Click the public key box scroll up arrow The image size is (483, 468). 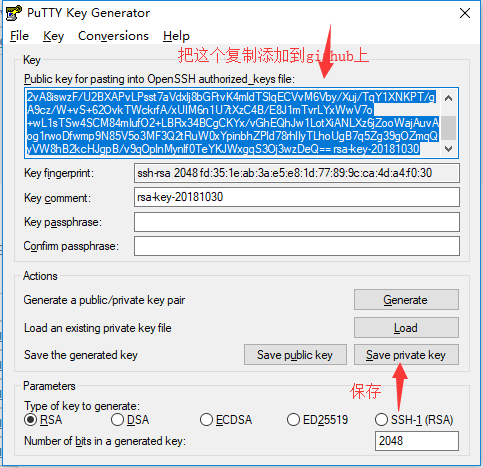[x=449, y=98]
